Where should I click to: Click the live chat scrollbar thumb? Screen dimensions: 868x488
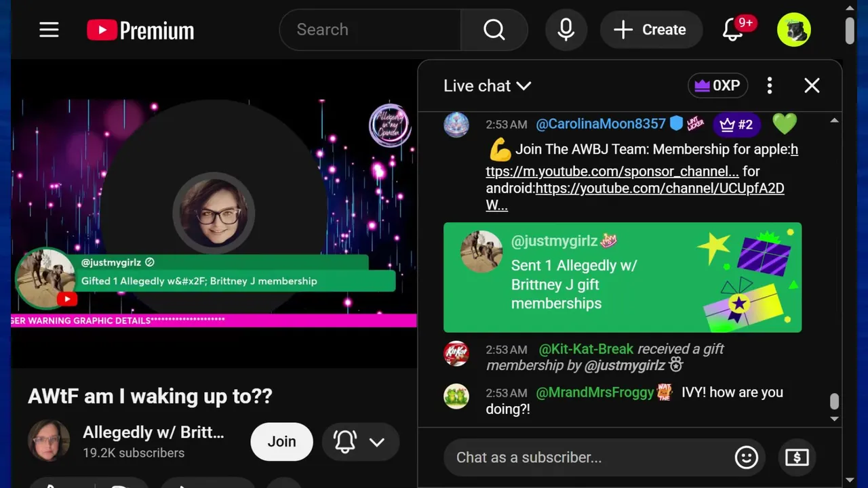(834, 401)
